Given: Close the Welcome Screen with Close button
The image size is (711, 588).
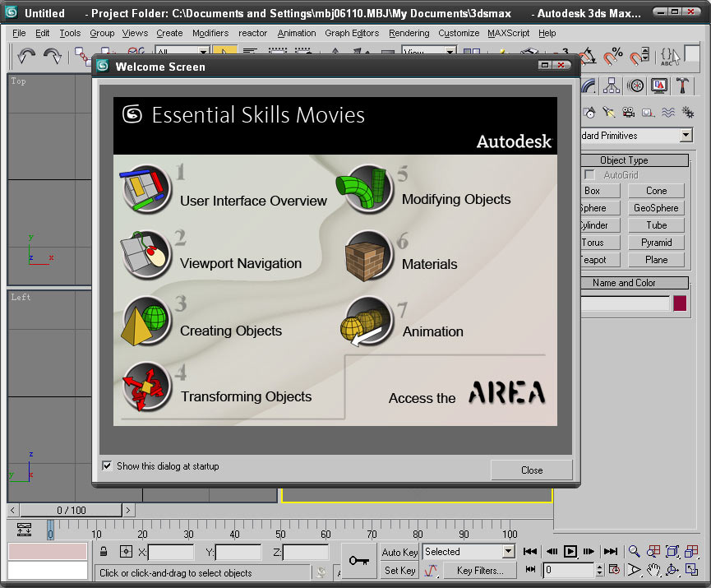Looking at the screenshot, I should click(x=532, y=470).
